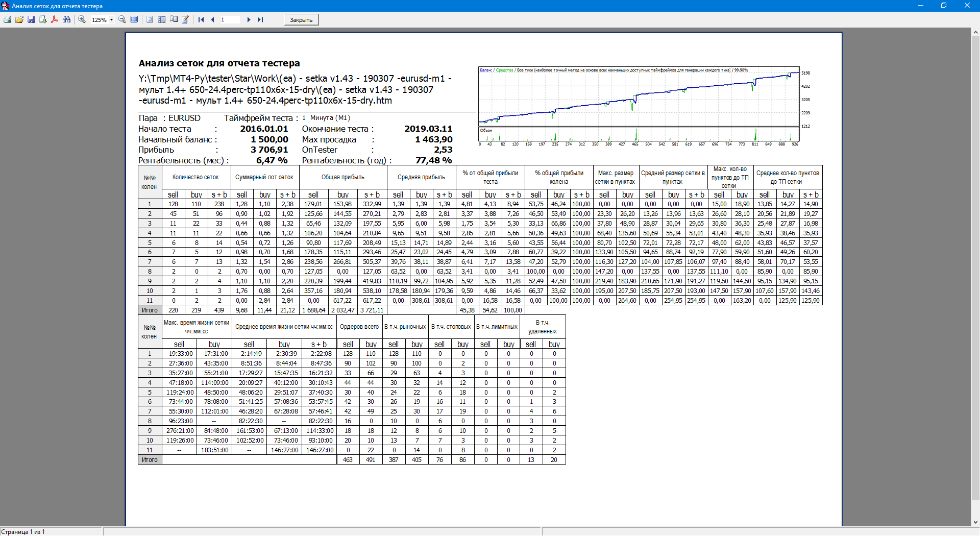Screen dimensions: 980x536
Task: Click the total sell orders 463
Action: pyautogui.click(x=348, y=460)
